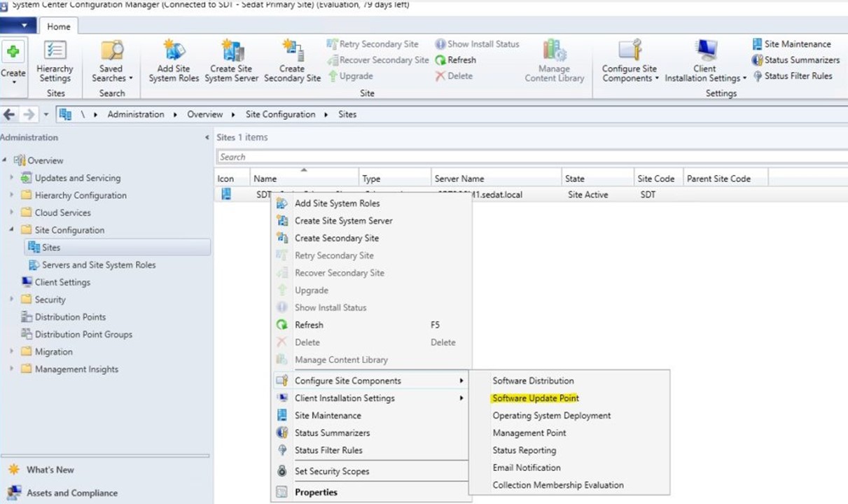Image resolution: width=848 pixels, height=504 pixels.
Task: Click the back navigation arrow
Action: [9, 114]
